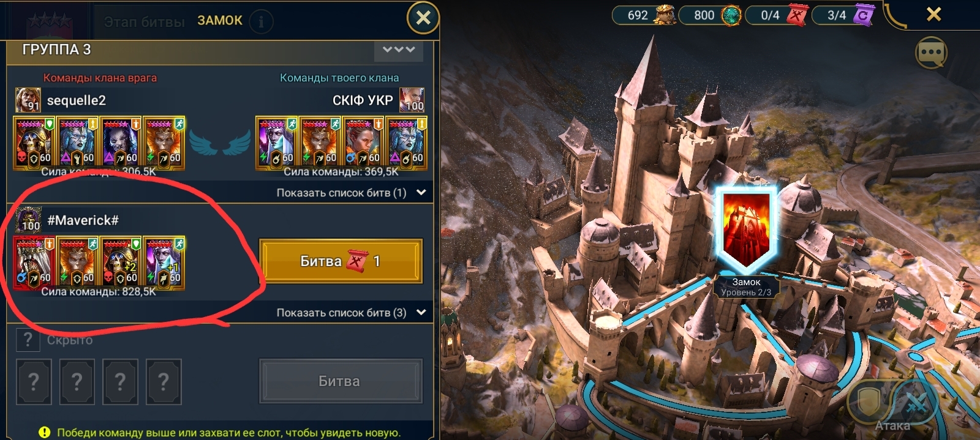
Task: Expand Показать список битв (3)
Action: pos(350,312)
